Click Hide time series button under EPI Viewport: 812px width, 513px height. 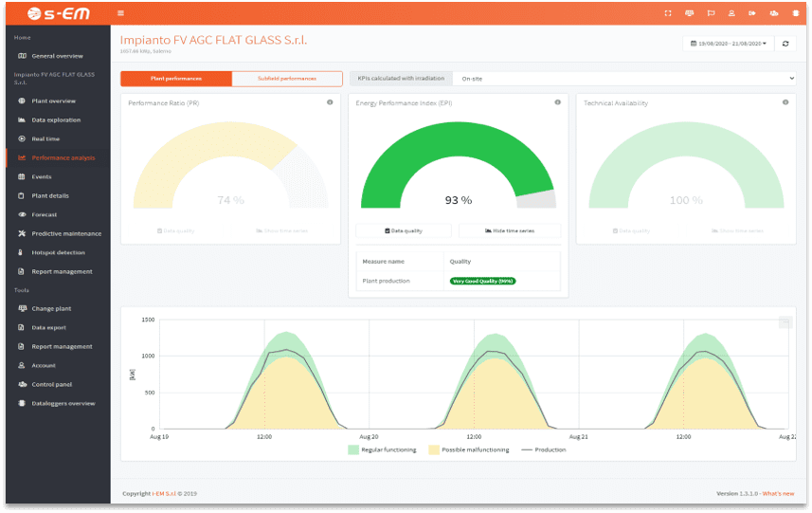click(x=510, y=230)
